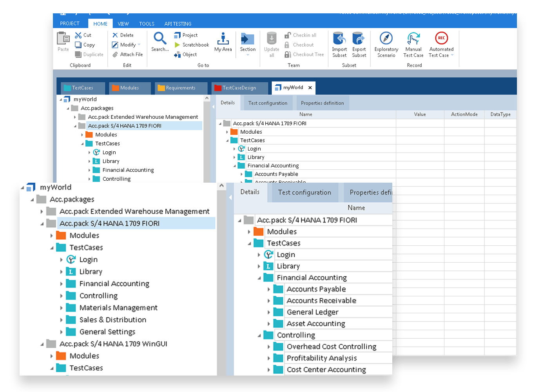Click the Export Subset icon
Image resolution: width=533 pixels, height=392 pixels.
click(359, 38)
